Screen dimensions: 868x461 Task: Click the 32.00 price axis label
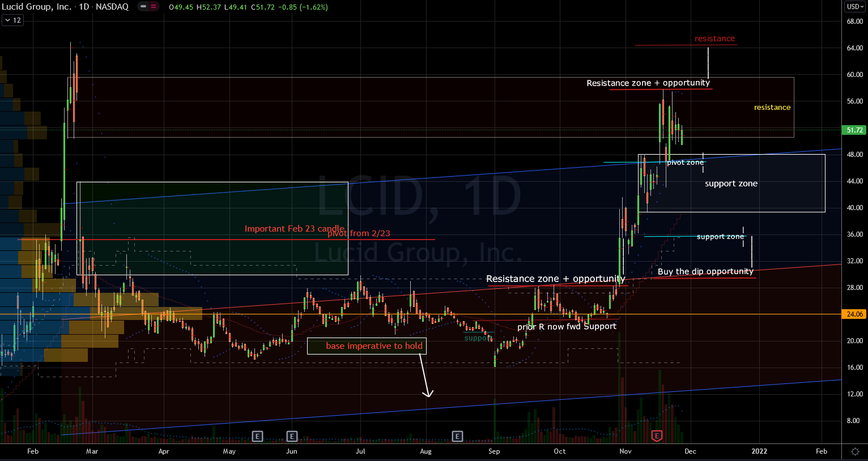(854, 261)
